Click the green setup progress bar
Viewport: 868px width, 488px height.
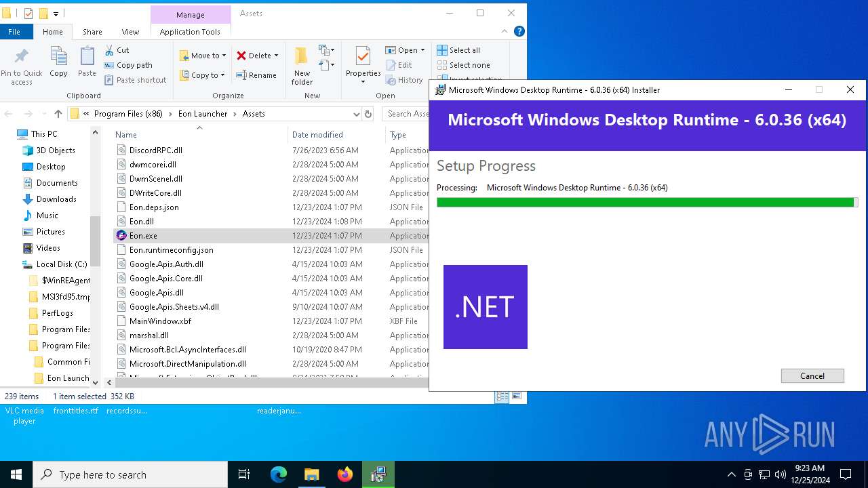point(647,202)
